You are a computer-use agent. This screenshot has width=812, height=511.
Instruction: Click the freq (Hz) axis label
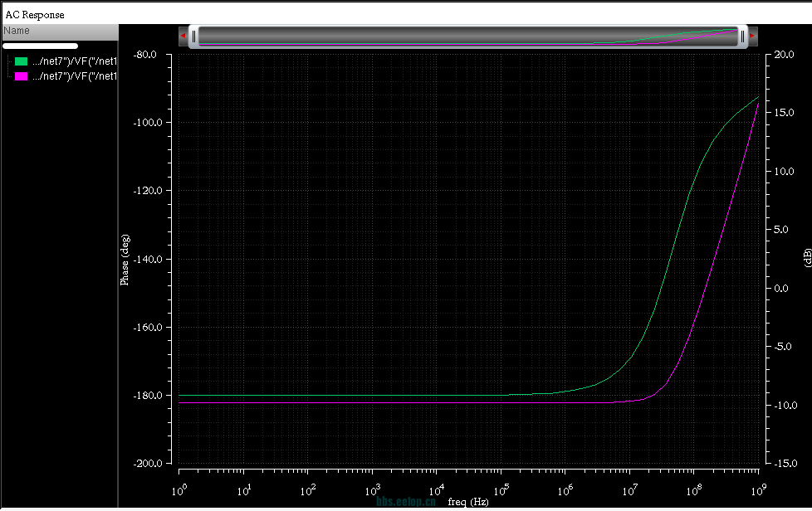click(468, 502)
